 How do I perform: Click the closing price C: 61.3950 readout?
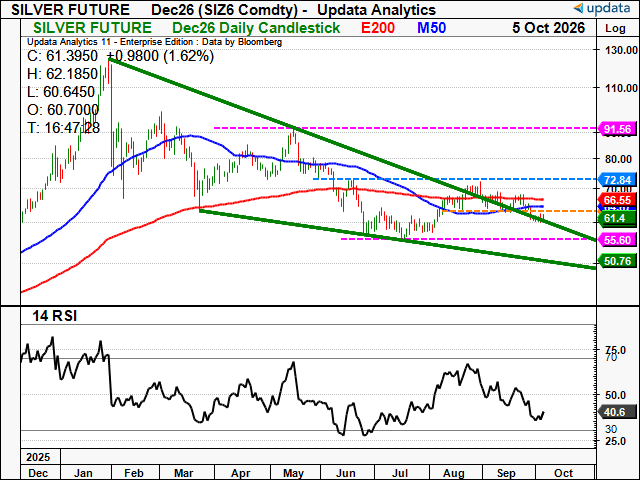click(62, 56)
